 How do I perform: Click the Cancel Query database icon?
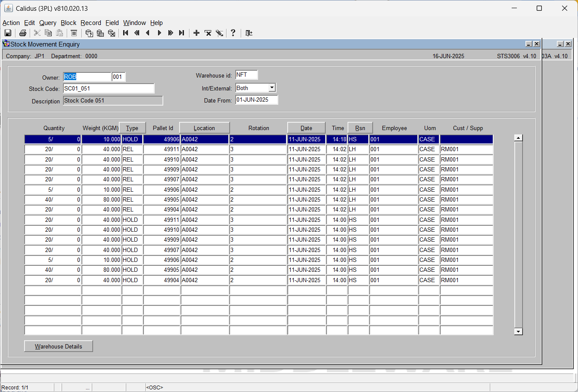click(112, 33)
